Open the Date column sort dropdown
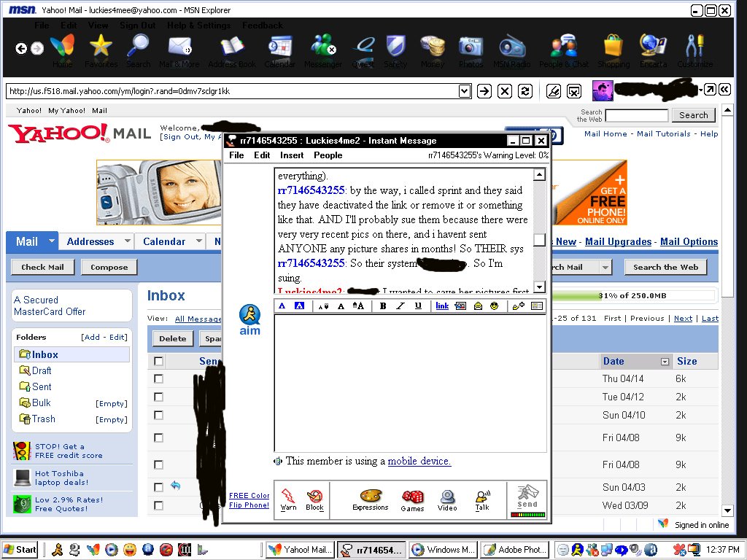747x560 pixels. 665,362
